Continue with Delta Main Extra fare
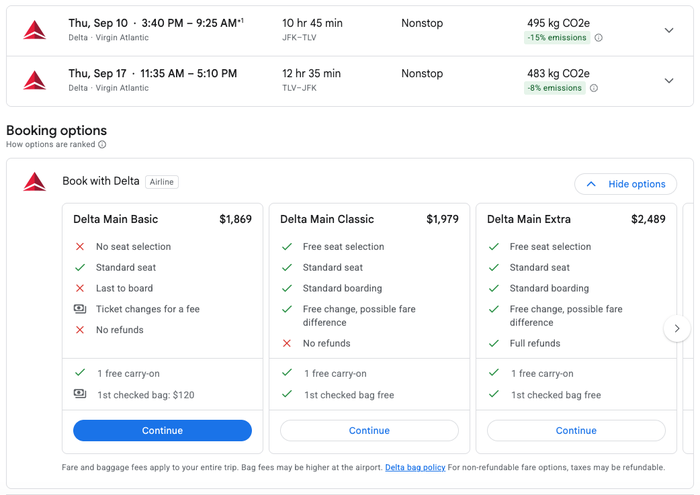This screenshot has height=495, width=700. [576, 430]
